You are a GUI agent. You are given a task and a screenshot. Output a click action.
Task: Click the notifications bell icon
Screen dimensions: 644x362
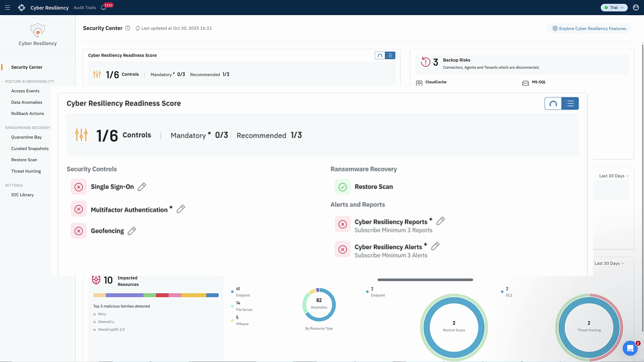click(x=103, y=8)
